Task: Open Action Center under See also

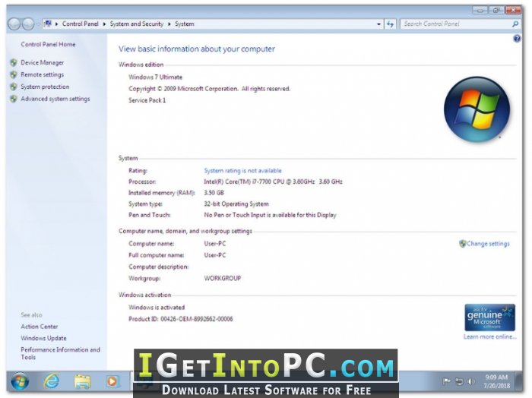Action: (40, 327)
